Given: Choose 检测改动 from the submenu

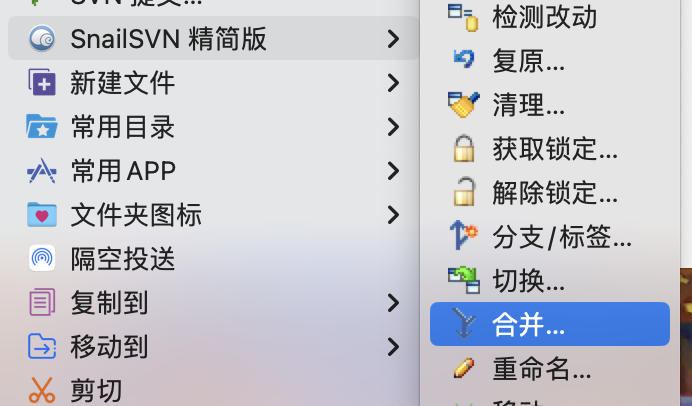Looking at the screenshot, I should coord(550,16).
